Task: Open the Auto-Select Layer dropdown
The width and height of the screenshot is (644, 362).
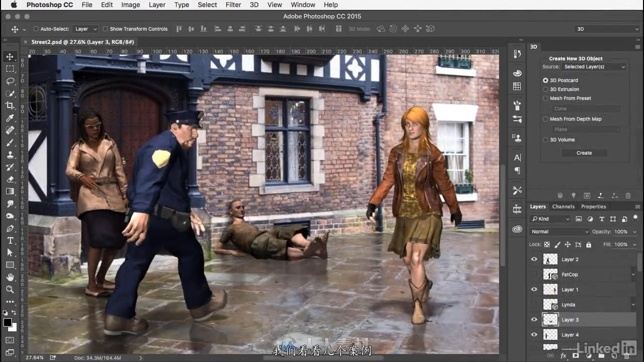Action: pos(86,29)
